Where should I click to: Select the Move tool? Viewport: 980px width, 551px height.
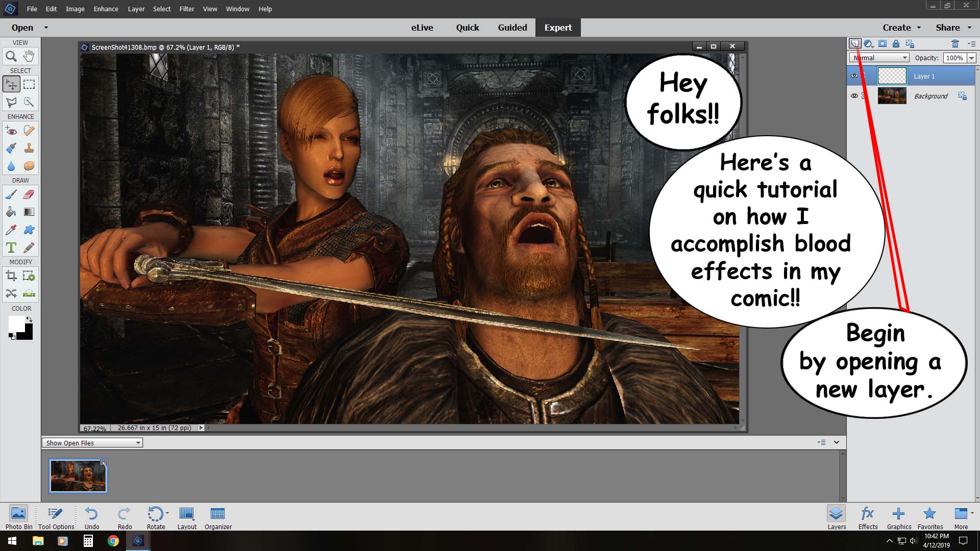[x=11, y=84]
